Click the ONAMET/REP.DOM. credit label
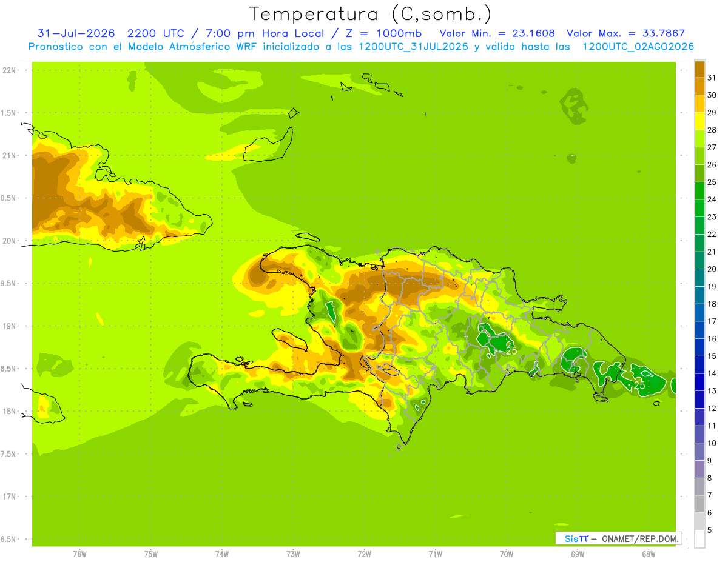The height and width of the screenshot is (562, 728). coord(639,538)
